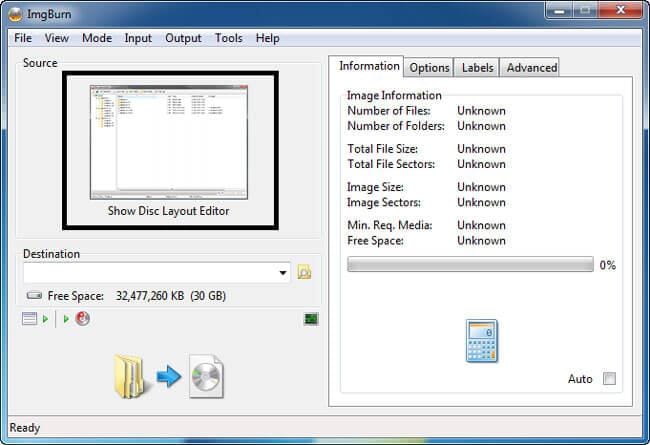Image resolution: width=650 pixels, height=445 pixels.
Task: Switch to the Labels tab
Action: (x=478, y=68)
